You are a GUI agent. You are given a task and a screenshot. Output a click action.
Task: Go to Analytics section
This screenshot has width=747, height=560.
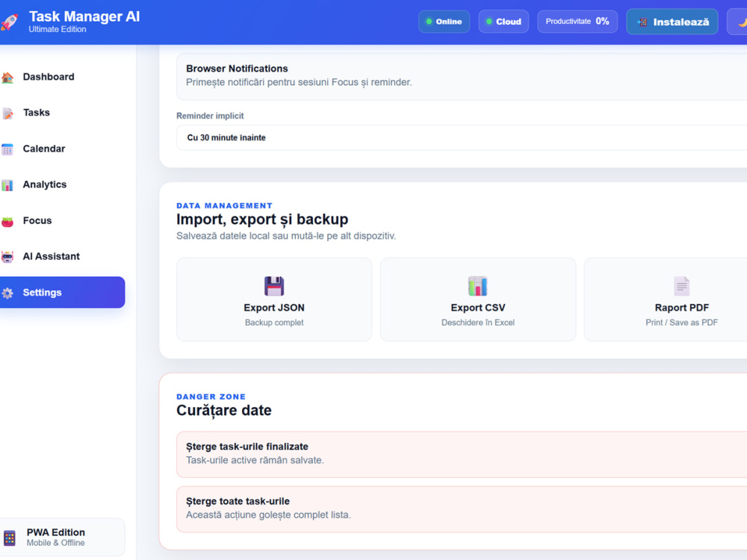click(63, 184)
